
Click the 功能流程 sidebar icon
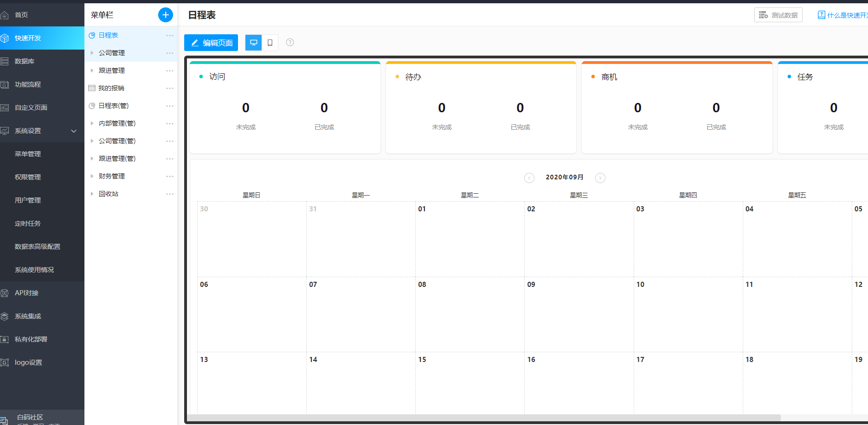(5, 84)
